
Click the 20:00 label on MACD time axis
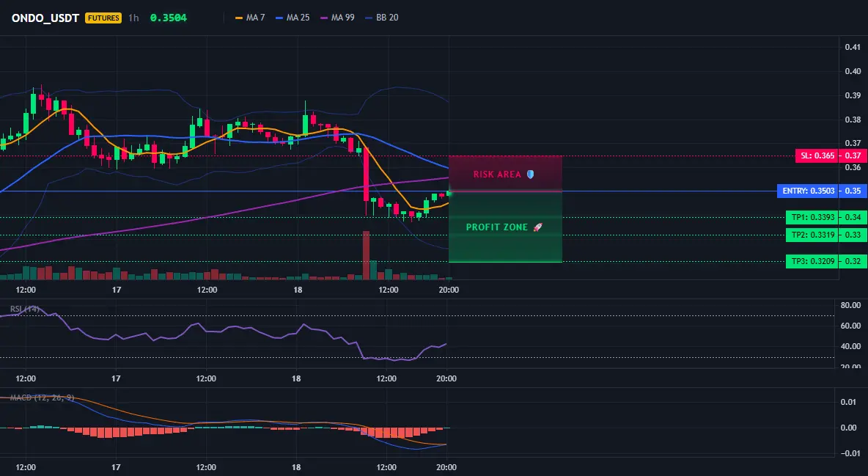[446, 467]
